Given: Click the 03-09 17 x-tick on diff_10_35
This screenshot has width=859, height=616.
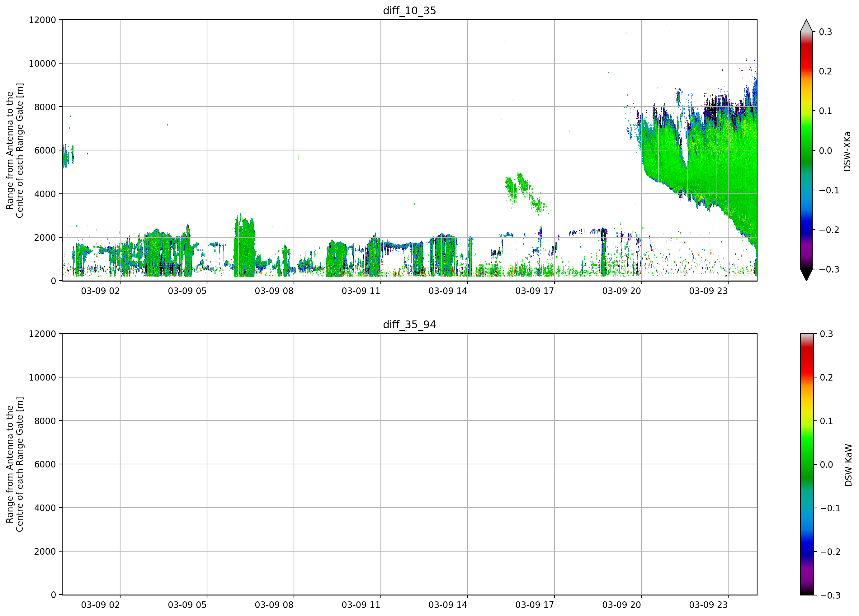Looking at the screenshot, I should [535, 291].
